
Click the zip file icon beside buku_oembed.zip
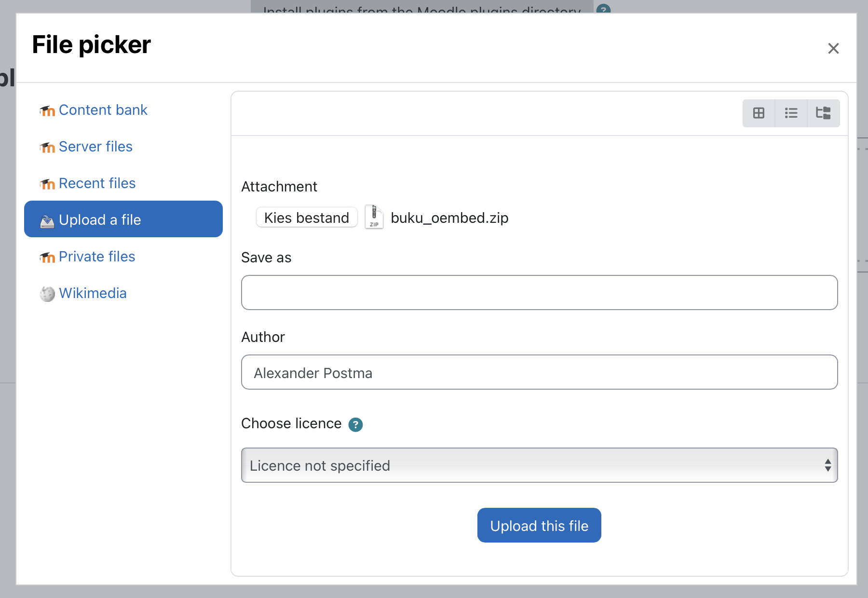[x=374, y=217]
